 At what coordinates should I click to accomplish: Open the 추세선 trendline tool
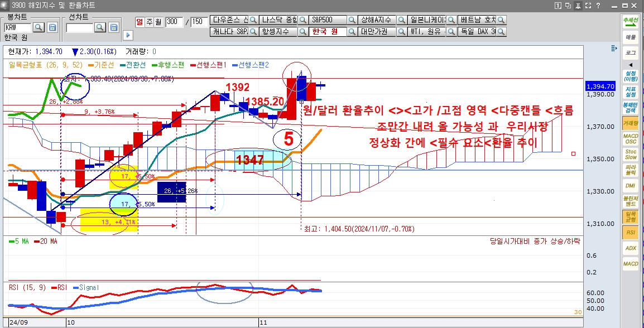coord(631,21)
